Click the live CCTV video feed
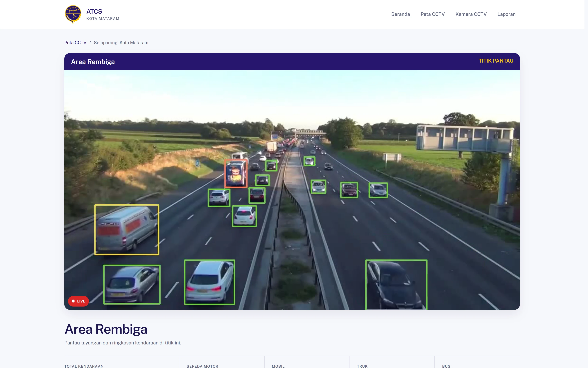Image resolution: width=588 pixels, height=368 pixels. pyautogui.click(x=292, y=190)
